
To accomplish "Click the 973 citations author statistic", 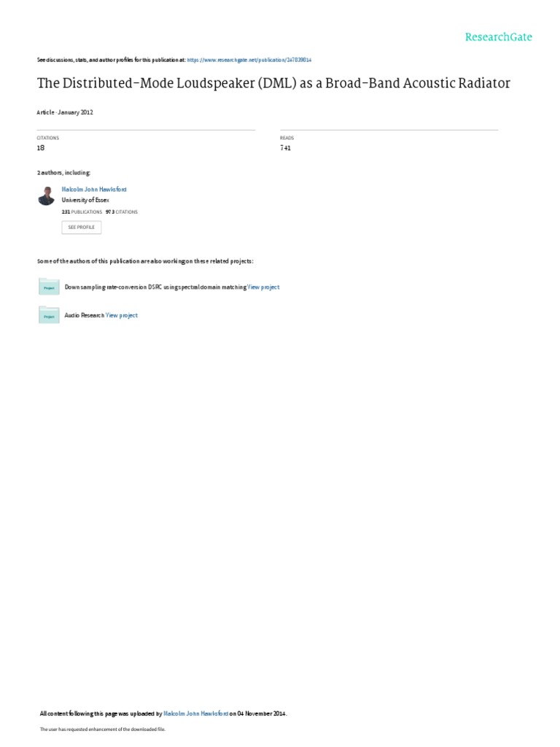I will point(122,212).
